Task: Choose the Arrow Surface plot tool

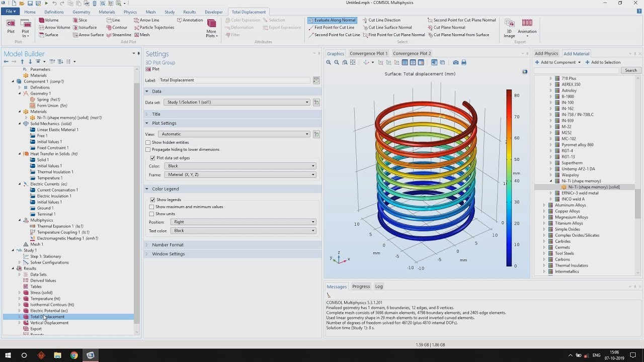Action: [88, 35]
